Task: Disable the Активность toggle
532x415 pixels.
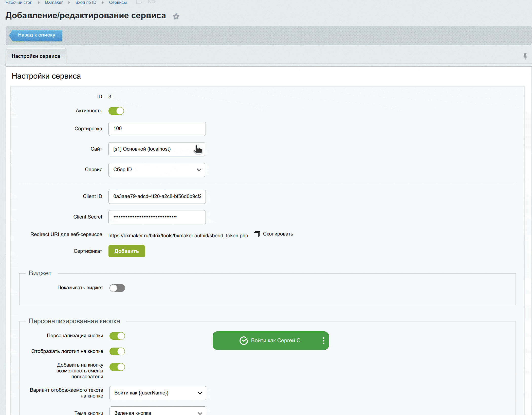Action: [x=116, y=111]
